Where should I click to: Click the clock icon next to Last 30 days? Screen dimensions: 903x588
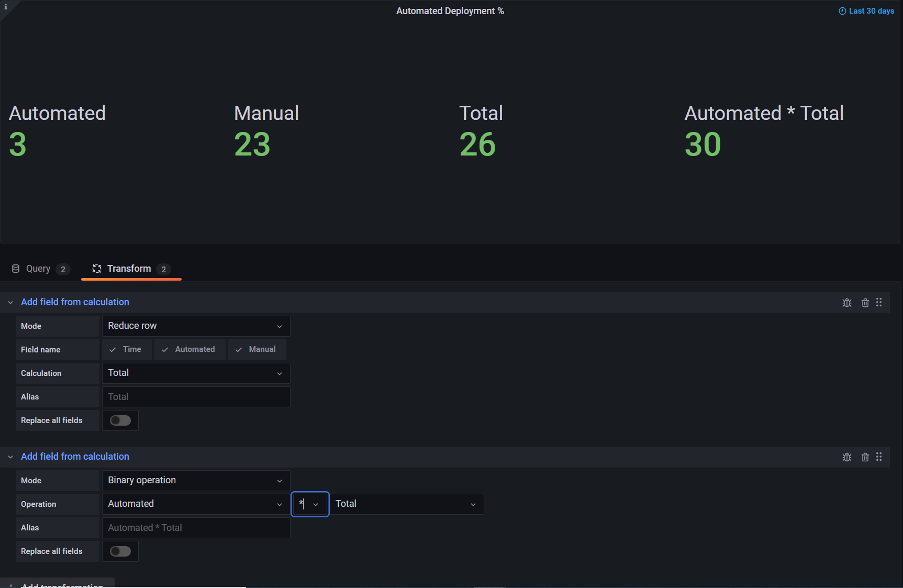tap(842, 11)
